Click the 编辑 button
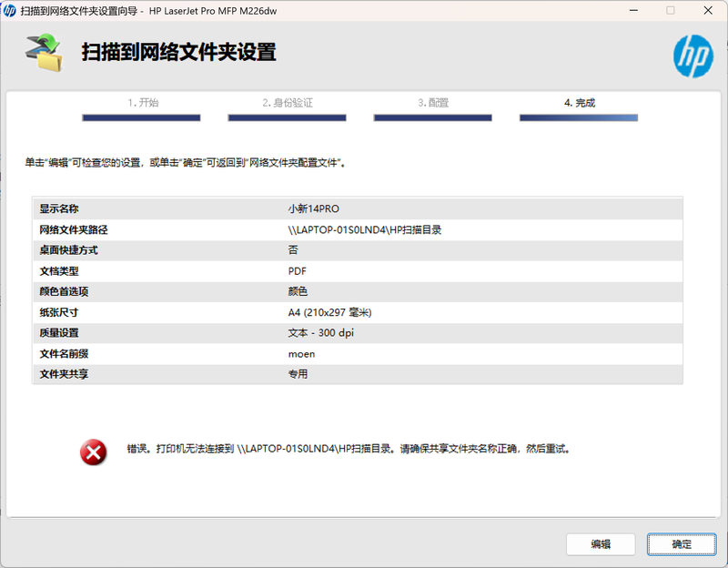This screenshot has height=568, width=728. tap(601, 543)
